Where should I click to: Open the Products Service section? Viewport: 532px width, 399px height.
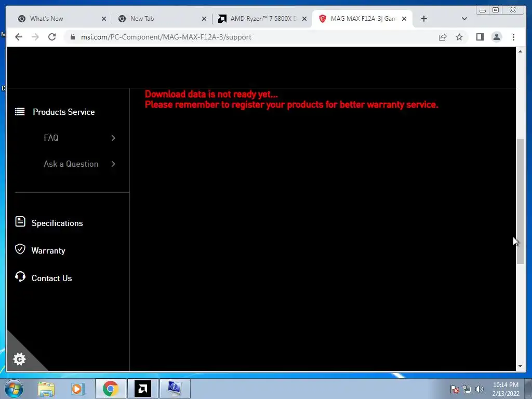pos(64,112)
